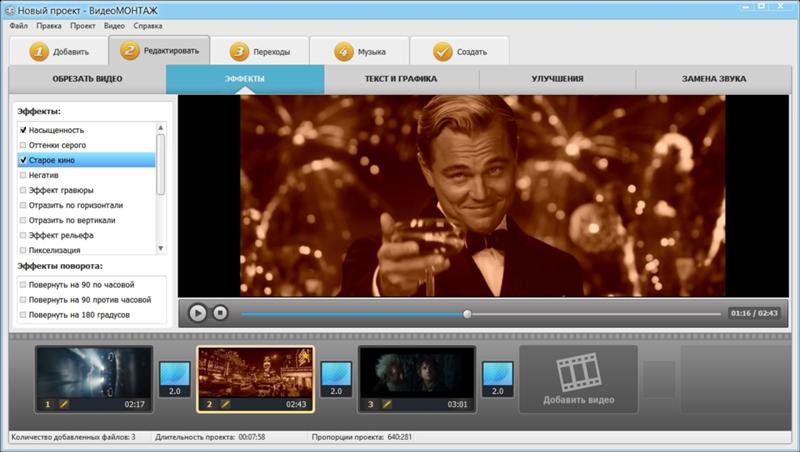
Task: Click the filmstrip Добавить видео icon
Action: click(578, 372)
